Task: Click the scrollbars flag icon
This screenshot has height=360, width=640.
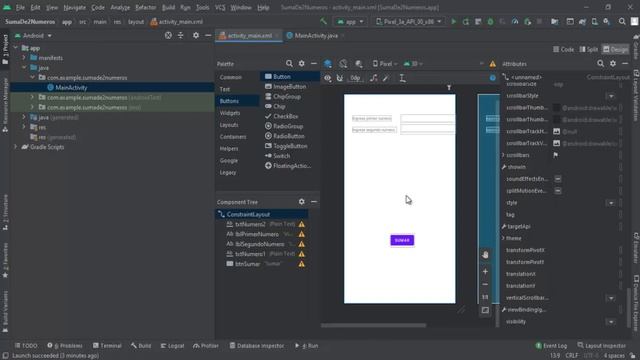Action: 556,155
